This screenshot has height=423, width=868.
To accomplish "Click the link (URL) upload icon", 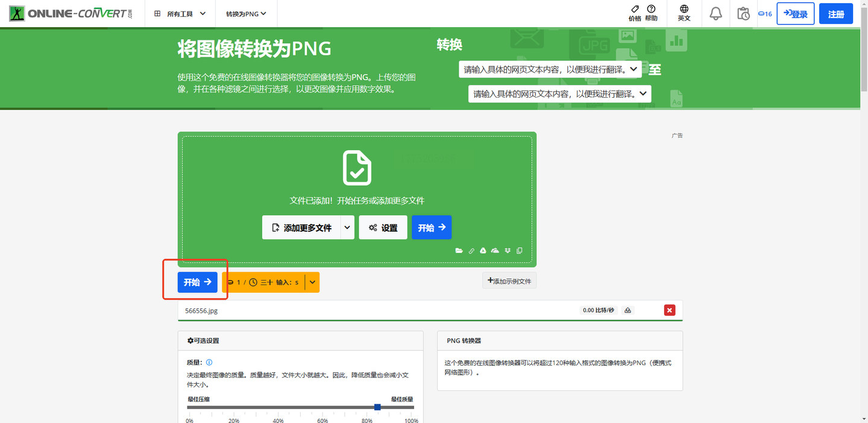I will (x=471, y=250).
